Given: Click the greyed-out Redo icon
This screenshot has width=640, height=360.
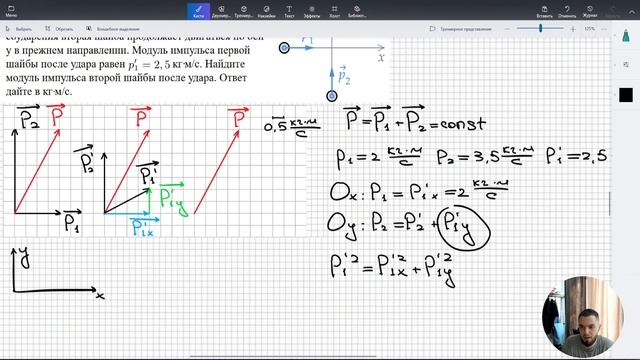Looking at the screenshot, I should [612, 11].
